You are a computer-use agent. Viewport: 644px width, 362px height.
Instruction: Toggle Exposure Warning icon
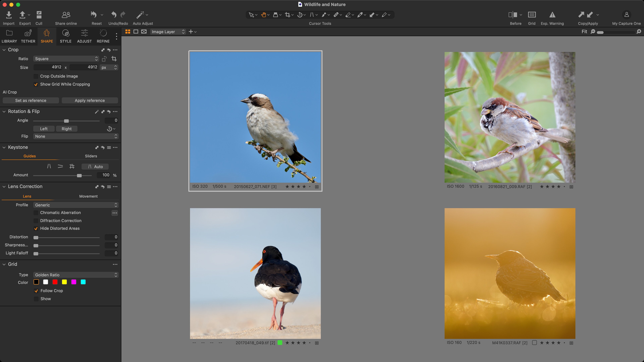pos(552,15)
